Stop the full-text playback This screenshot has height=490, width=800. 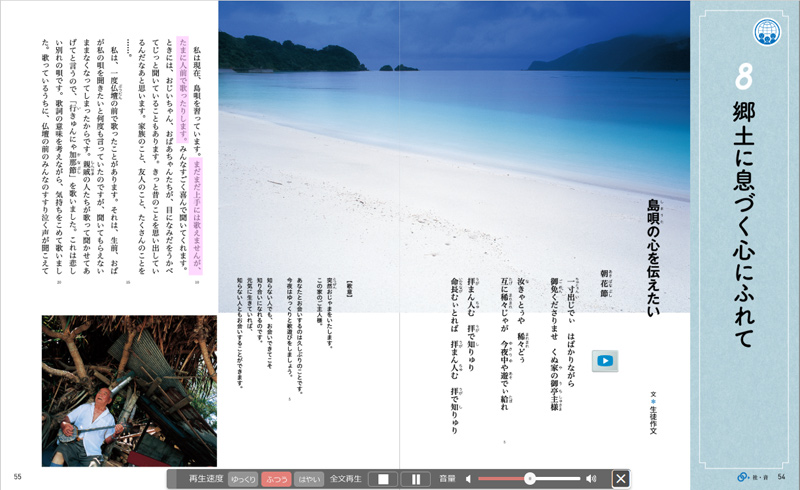click(383, 479)
